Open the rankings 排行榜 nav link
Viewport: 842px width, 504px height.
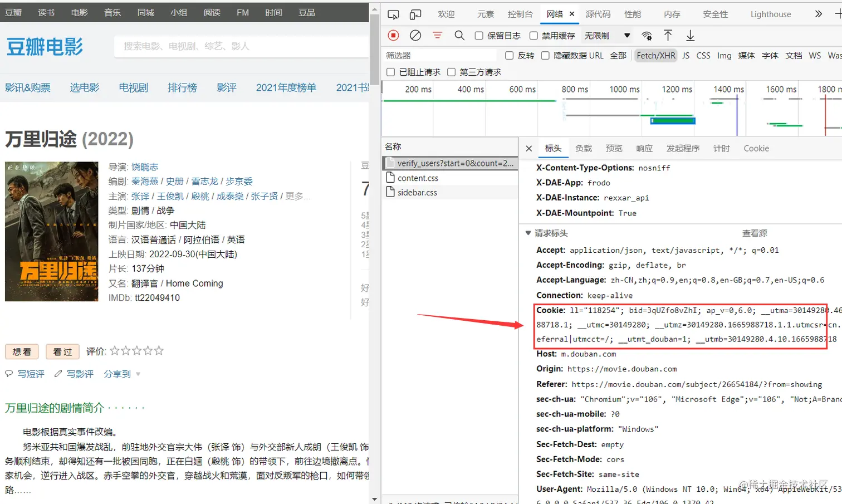(x=182, y=87)
